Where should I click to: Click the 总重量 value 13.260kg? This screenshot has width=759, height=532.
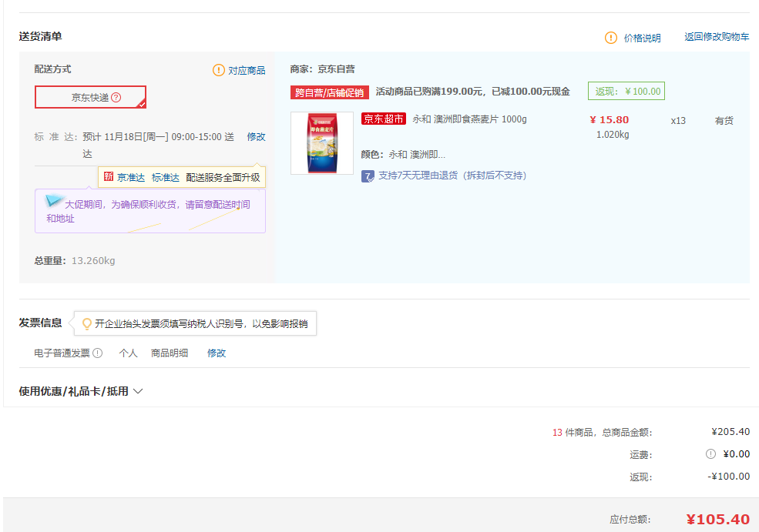pyautogui.click(x=93, y=261)
